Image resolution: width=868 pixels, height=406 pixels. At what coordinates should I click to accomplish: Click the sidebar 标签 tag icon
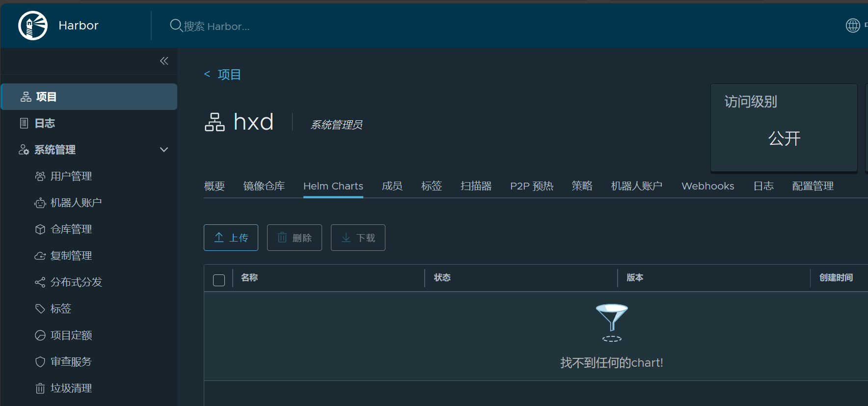[x=40, y=309]
